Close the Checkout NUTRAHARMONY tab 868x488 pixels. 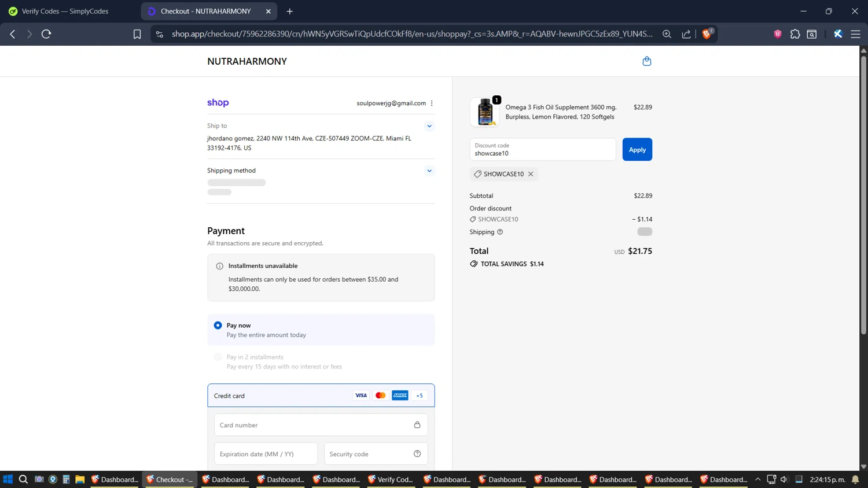[x=269, y=11]
